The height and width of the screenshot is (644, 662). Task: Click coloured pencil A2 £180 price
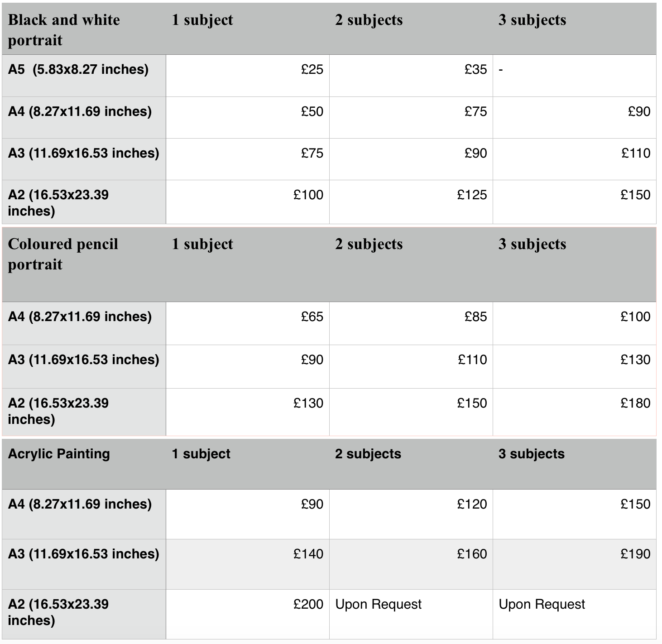[x=635, y=403]
